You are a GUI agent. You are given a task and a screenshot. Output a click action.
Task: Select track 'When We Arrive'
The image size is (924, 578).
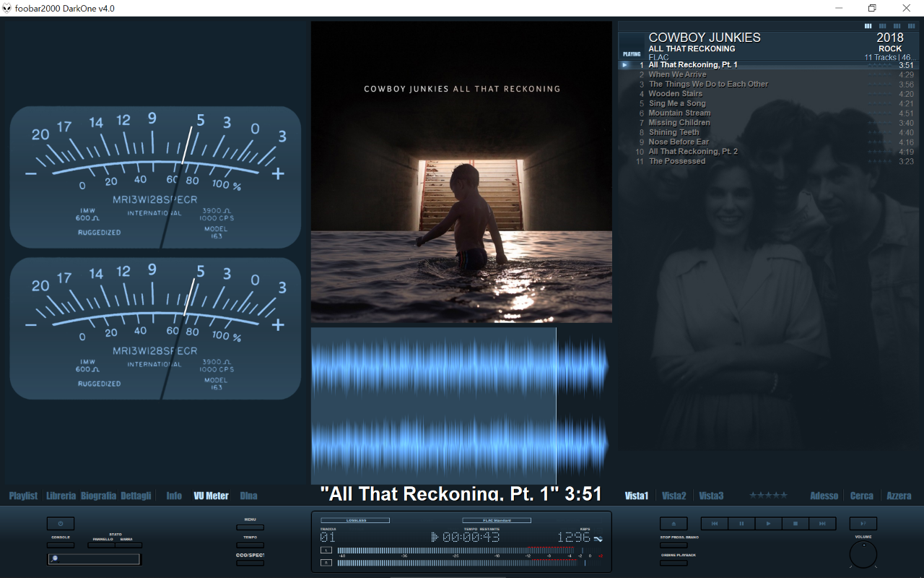click(x=767, y=74)
